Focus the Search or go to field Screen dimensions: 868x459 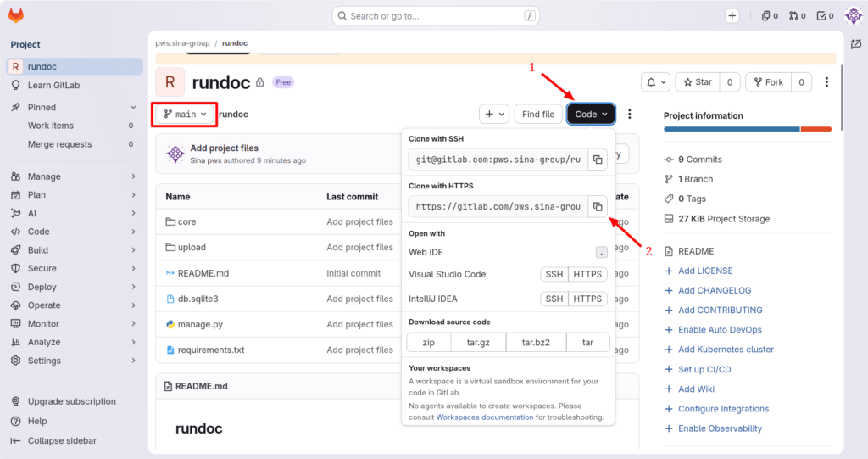[x=436, y=16]
